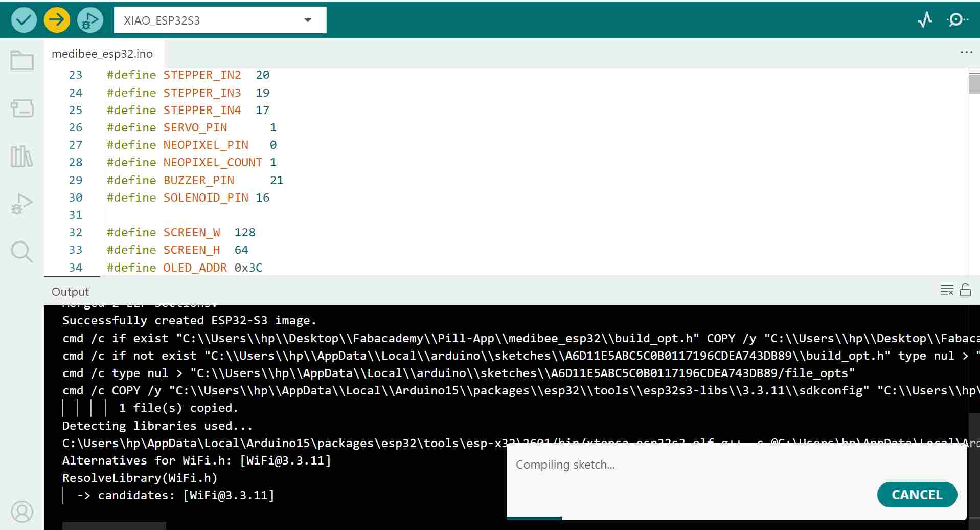Open the XIAO_ESP32S3 board selector dropdown
980x530 pixels.
[220, 20]
